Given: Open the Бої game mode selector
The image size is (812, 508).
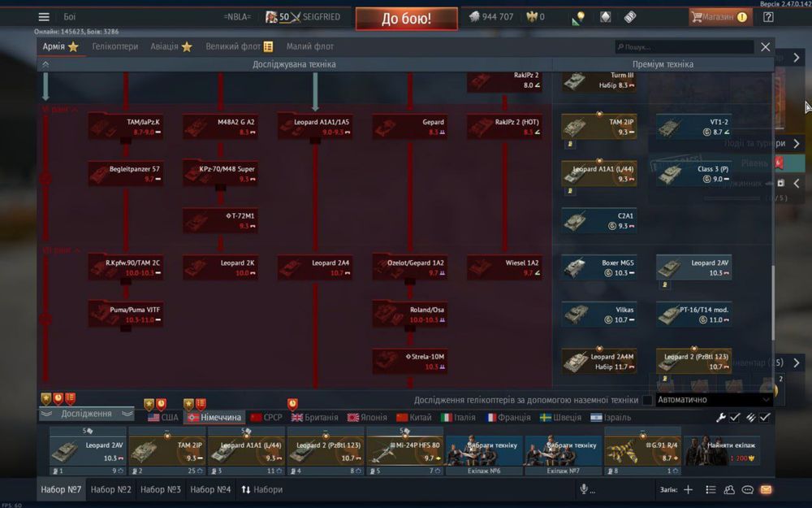Looking at the screenshot, I should (69, 17).
